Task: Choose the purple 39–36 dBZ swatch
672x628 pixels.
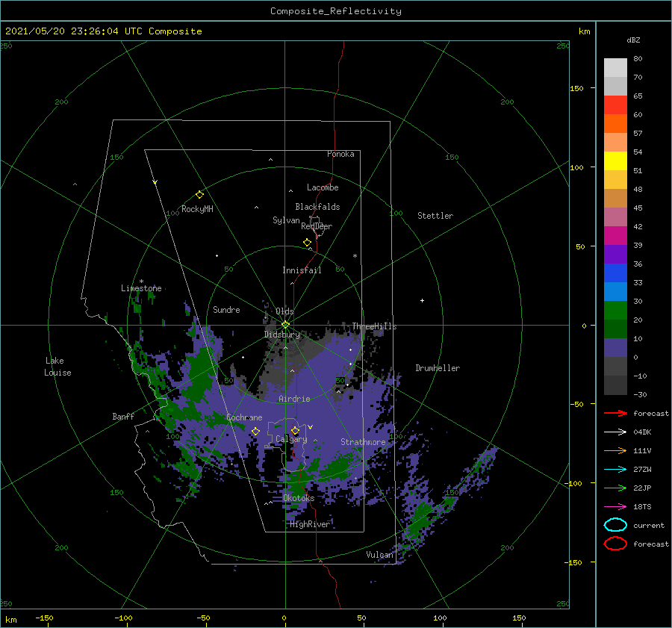Action: coord(615,254)
